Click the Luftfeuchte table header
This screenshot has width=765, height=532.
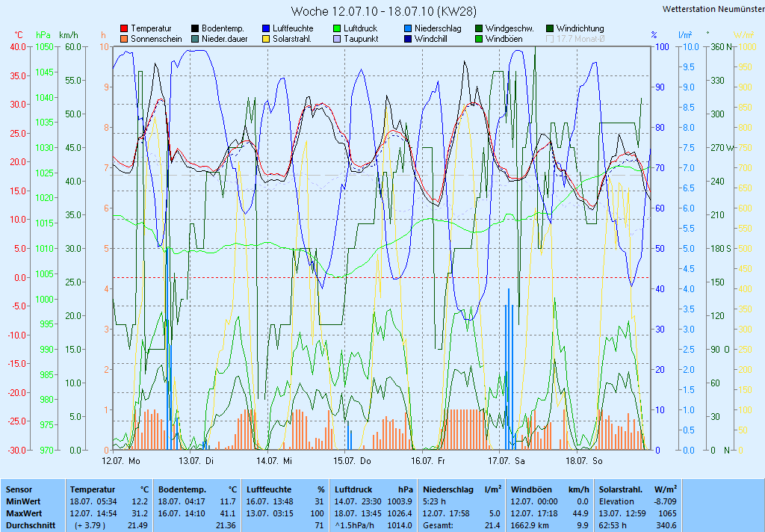pyautogui.click(x=269, y=489)
